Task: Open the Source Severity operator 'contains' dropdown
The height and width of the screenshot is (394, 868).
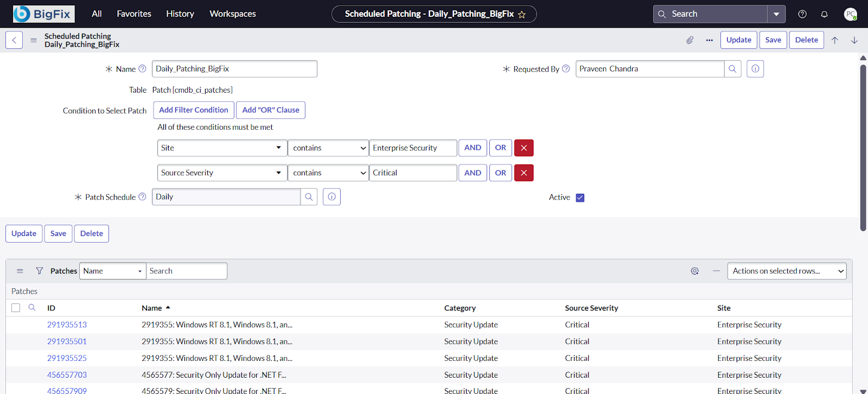Action: pos(328,173)
